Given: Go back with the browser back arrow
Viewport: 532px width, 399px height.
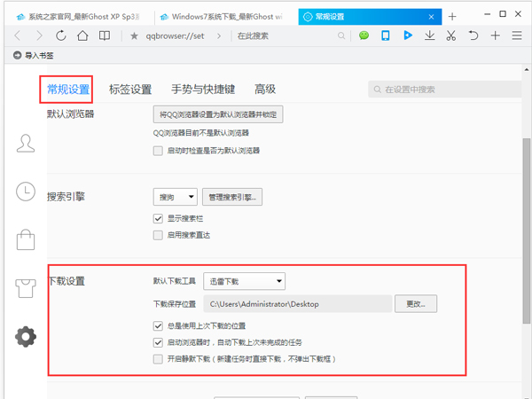Looking at the screenshot, I should point(18,35).
